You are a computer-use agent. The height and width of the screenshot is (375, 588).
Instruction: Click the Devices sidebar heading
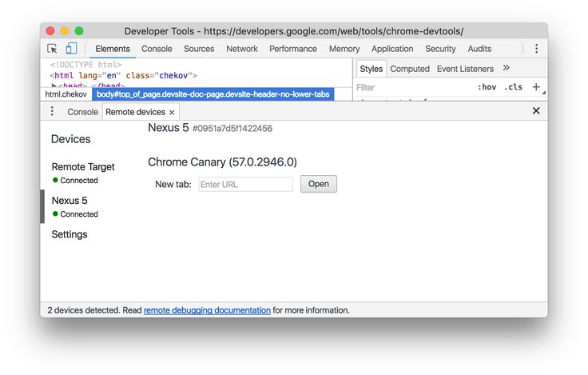tap(71, 139)
